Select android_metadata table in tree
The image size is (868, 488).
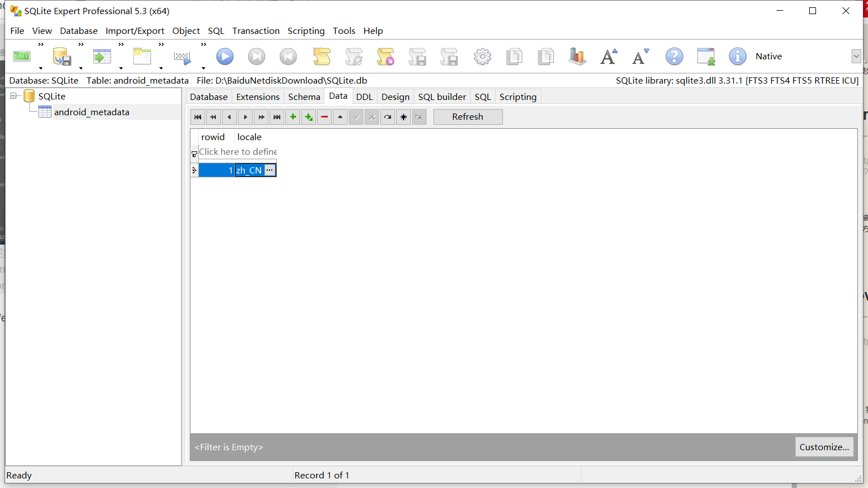tap(92, 112)
